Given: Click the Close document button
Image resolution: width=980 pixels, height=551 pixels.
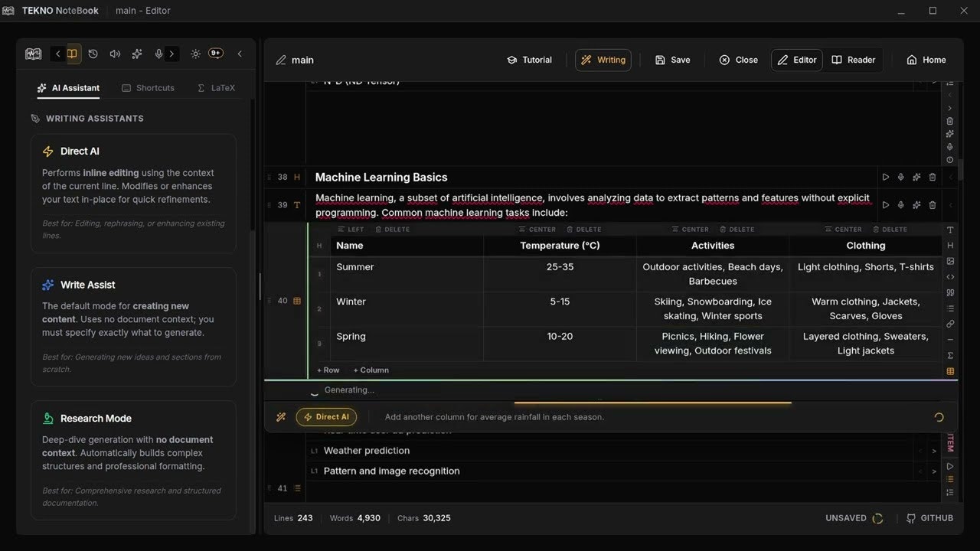Looking at the screenshot, I should pyautogui.click(x=739, y=60).
